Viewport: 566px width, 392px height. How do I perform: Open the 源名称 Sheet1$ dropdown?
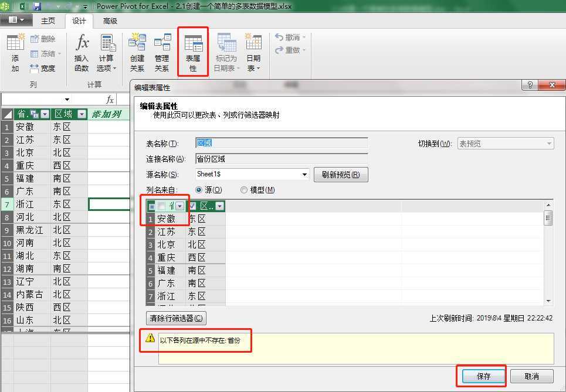coord(304,175)
